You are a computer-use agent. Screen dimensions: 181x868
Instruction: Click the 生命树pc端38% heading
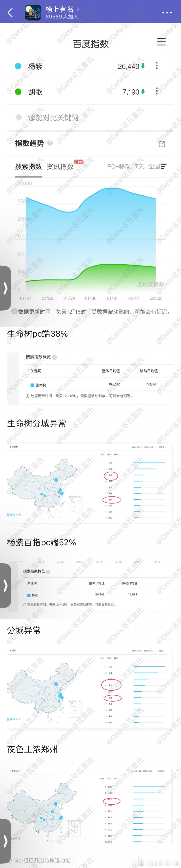tap(37, 334)
